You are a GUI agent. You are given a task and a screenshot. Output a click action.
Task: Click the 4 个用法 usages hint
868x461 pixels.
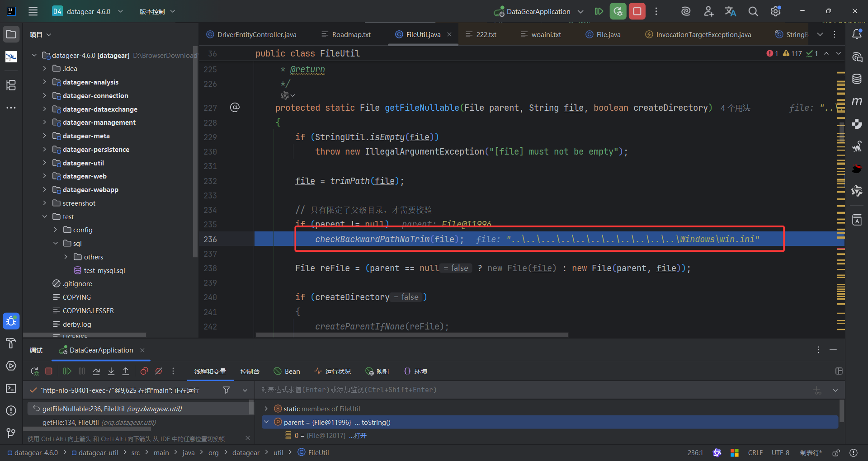736,108
